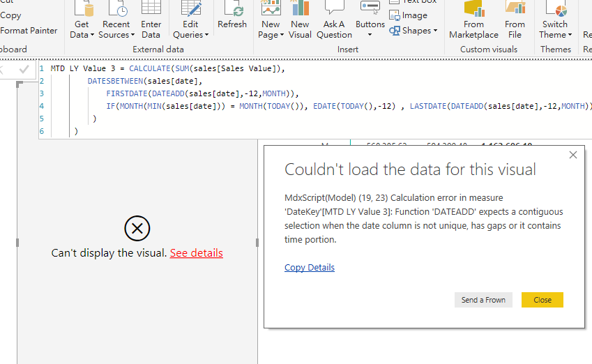The image size is (592, 364).
Task: Click From Marketplace custom visual
Action: pyautogui.click(x=474, y=20)
